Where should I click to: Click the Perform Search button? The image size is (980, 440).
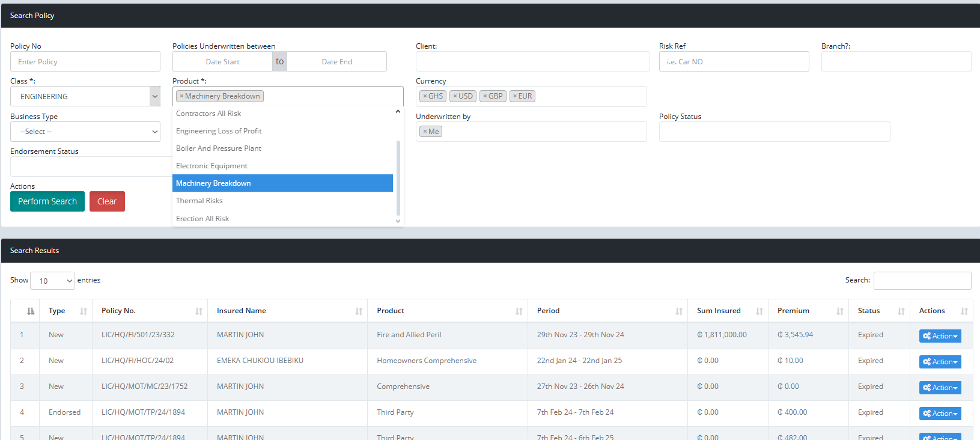pyautogui.click(x=47, y=201)
